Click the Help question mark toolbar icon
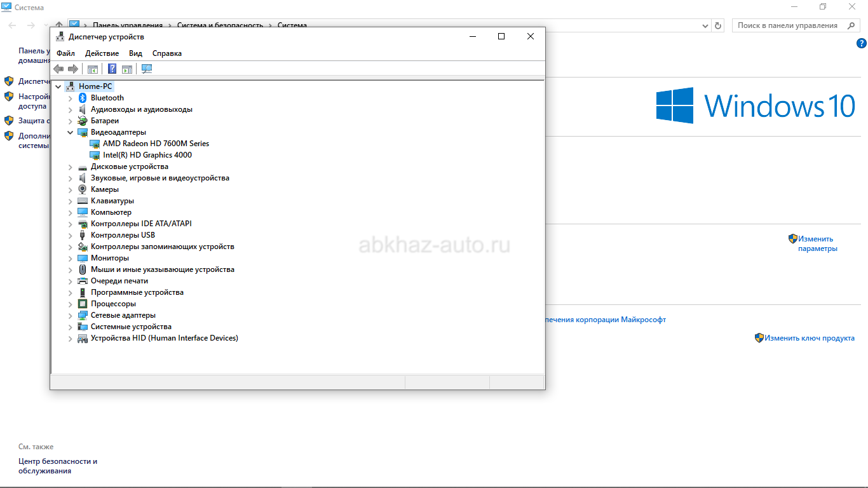Image resolution: width=868 pixels, height=488 pixels. coord(112,69)
